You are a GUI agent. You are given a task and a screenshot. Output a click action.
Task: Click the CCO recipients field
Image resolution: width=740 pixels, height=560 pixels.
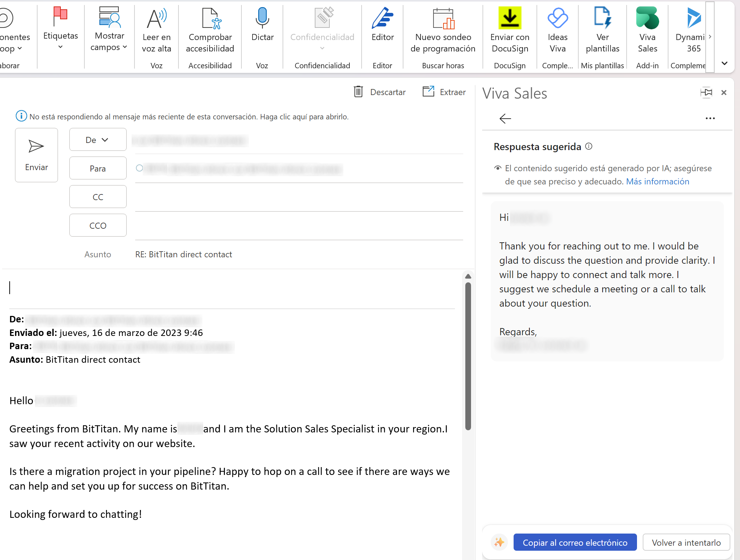click(x=299, y=226)
